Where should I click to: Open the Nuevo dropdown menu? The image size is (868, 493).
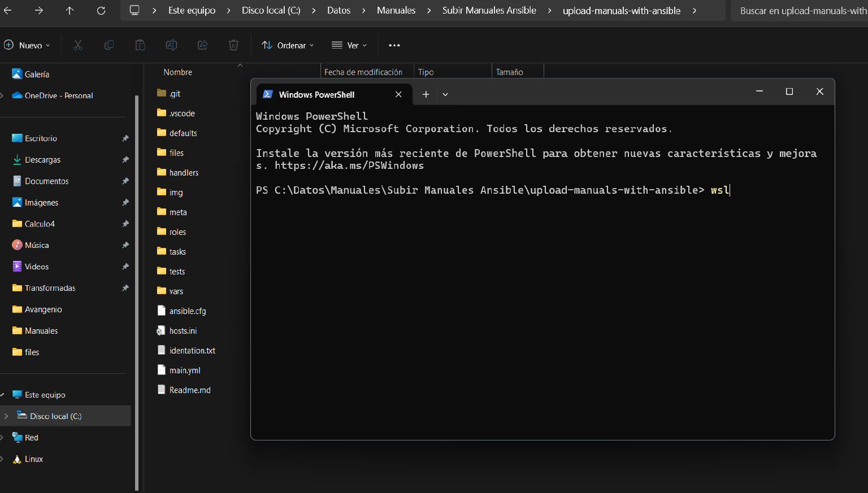coord(27,45)
